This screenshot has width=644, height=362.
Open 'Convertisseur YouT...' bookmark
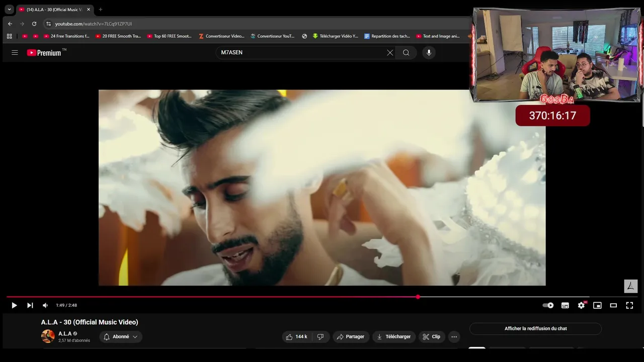click(273, 36)
